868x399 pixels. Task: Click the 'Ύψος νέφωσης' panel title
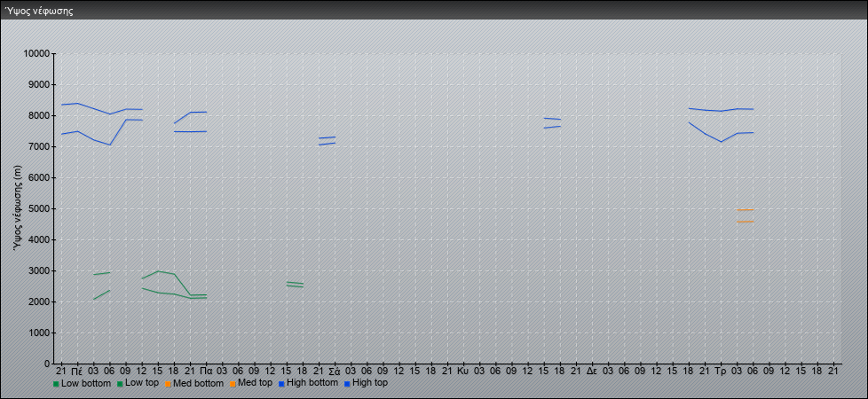(x=39, y=11)
